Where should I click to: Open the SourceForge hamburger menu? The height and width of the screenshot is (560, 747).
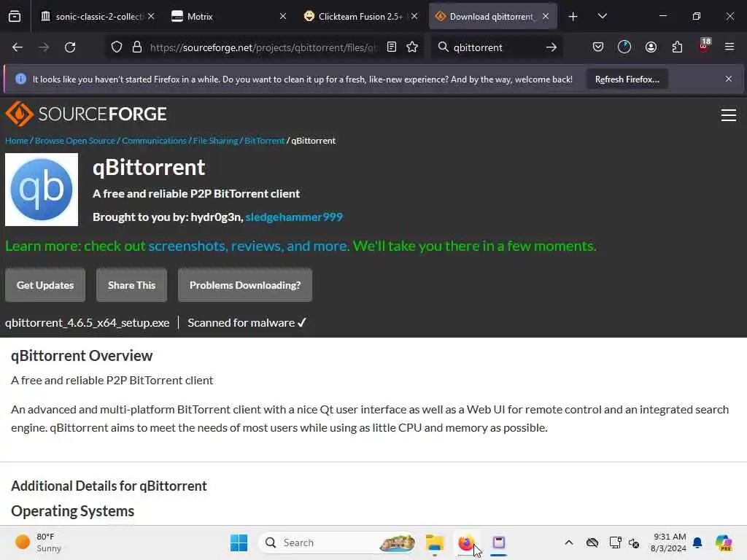tap(729, 115)
